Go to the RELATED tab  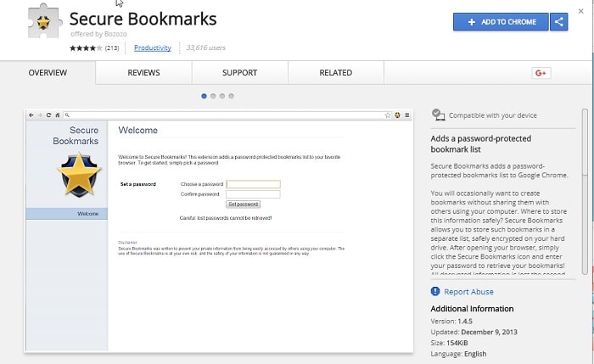336,73
